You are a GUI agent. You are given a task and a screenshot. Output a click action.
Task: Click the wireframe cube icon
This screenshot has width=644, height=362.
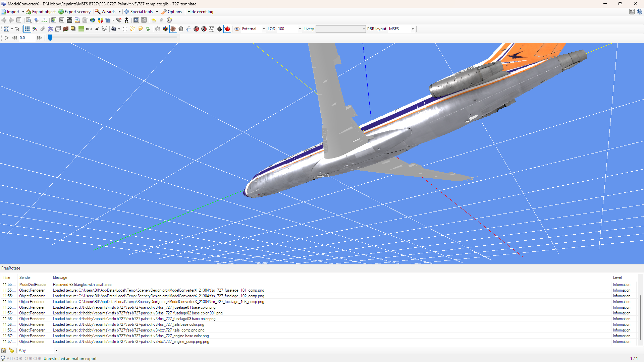58,29
